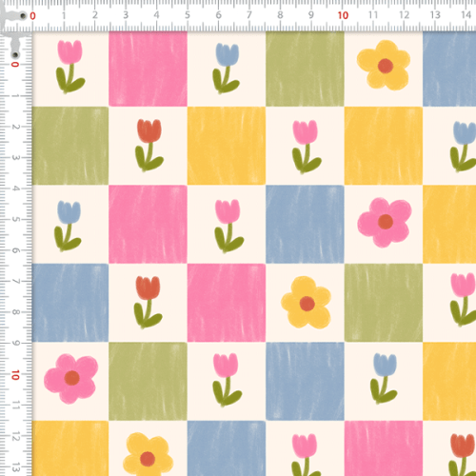Click the red 10 on the left ruler

[15, 375]
